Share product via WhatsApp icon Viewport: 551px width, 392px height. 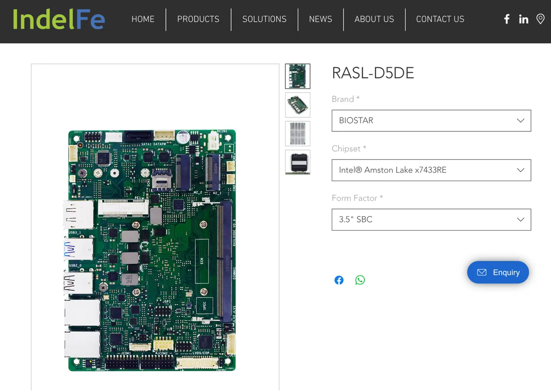360,280
